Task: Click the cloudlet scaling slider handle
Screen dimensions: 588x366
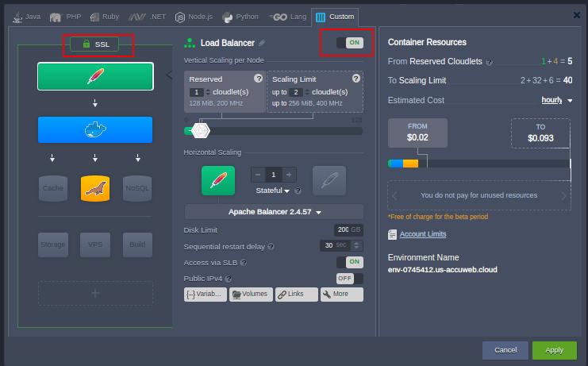Action: [201, 130]
